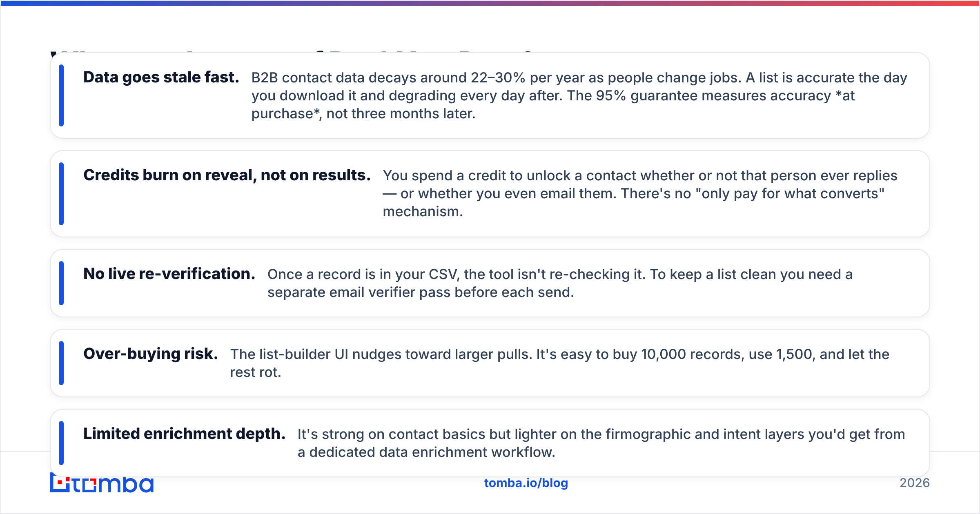
Task: Click the firmographic and intent layers description
Action: tap(601, 443)
